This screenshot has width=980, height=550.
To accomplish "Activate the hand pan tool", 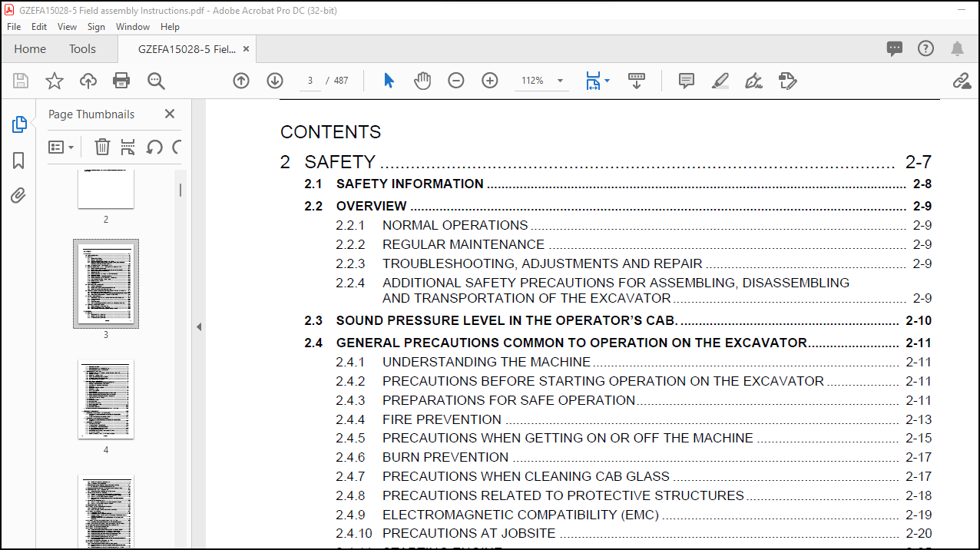I will 422,81.
